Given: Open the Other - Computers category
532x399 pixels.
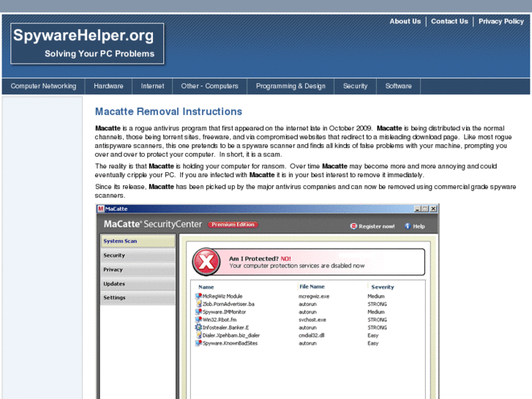Looking at the screenshot, I should tap(210, 86).
